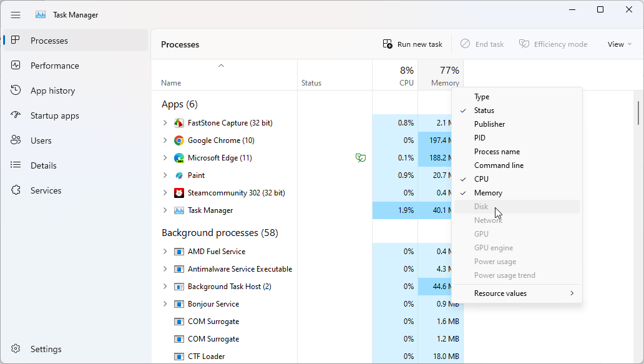Enable the Disk column

click(517, 207)
